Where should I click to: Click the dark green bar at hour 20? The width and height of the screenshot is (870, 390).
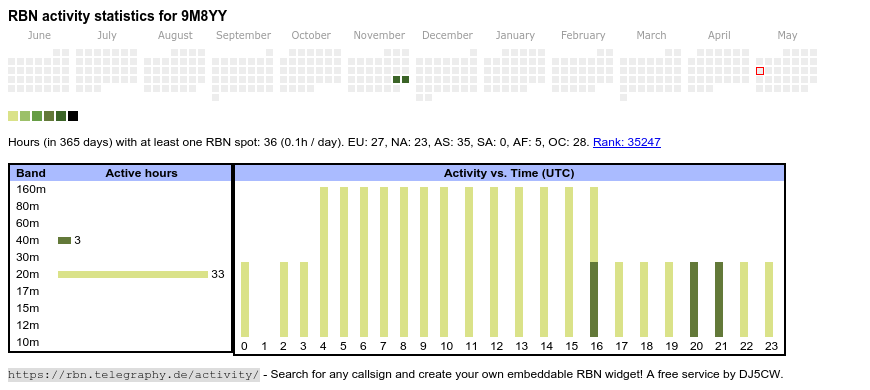click(x=694, y=299)
